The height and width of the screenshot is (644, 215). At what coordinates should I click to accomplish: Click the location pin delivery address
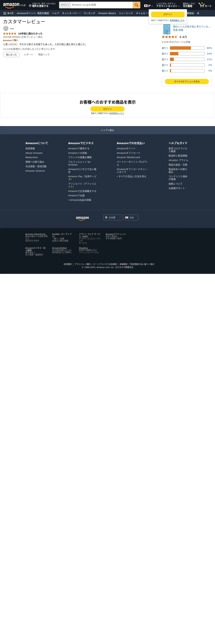point(42,5)
